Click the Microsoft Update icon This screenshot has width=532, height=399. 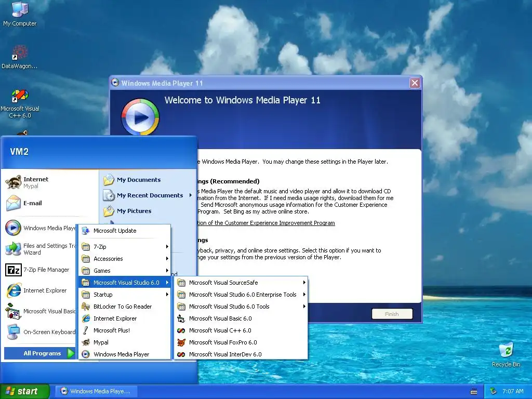coord(86,231)
